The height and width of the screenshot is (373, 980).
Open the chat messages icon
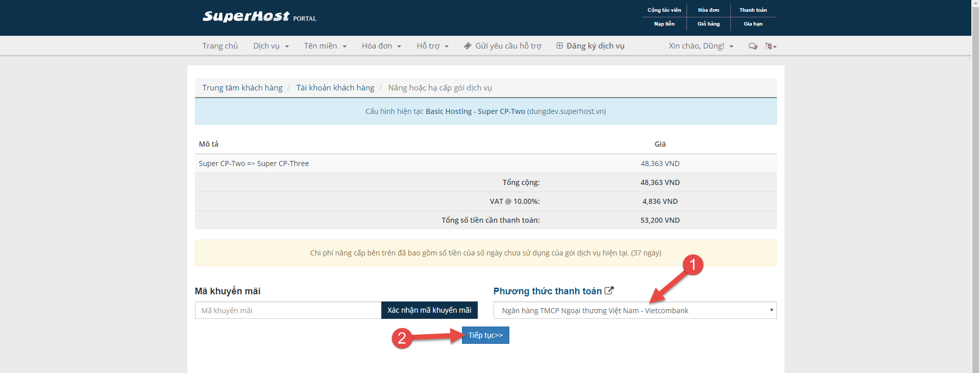click(752, 46)
